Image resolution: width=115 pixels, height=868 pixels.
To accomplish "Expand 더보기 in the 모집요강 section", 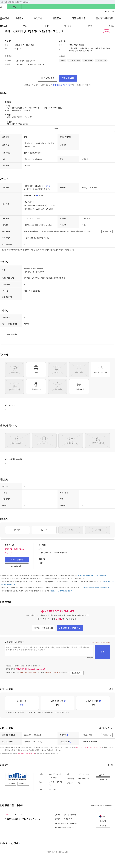I will pos(57,128).
